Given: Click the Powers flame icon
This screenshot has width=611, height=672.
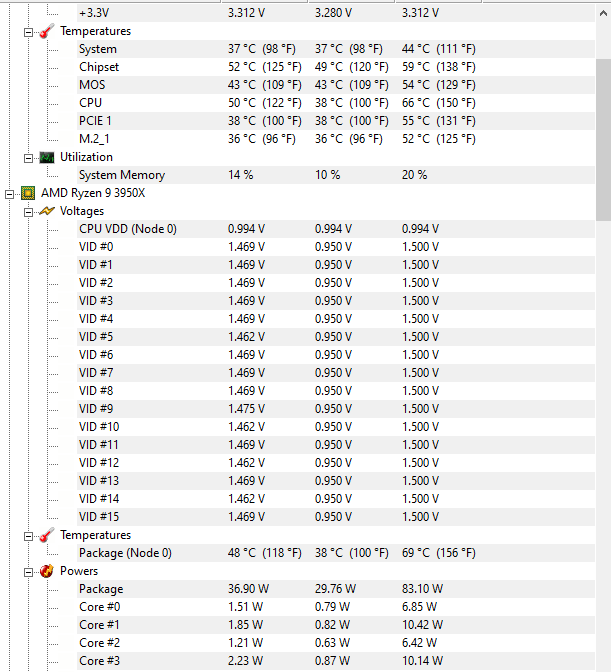Looking at the screenshot, I should [x=46, y=571].
